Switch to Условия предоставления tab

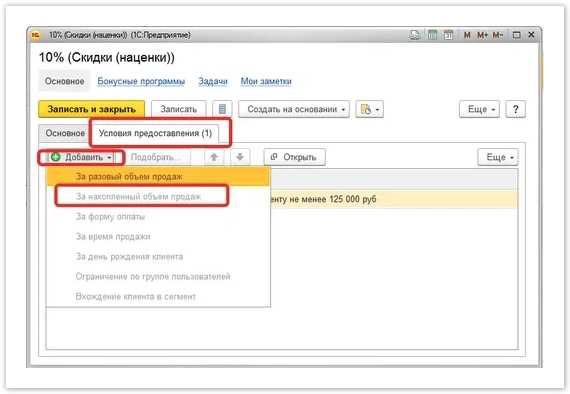coord(155,133)
